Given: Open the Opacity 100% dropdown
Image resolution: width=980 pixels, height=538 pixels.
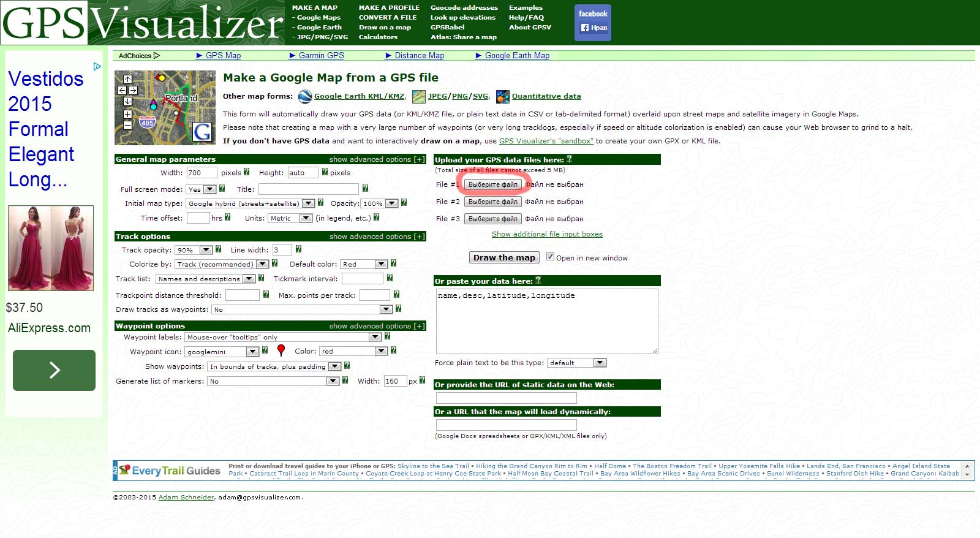Looking at the screenshot, I should (380, 203).
